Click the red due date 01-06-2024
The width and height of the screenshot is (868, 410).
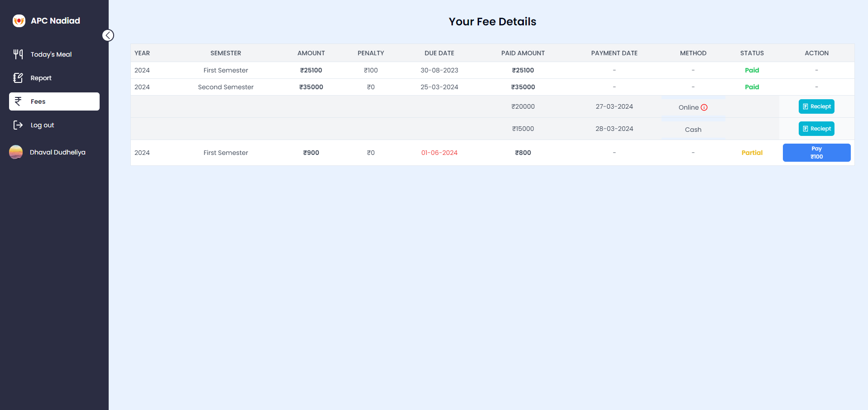click(x=439, y=153)
